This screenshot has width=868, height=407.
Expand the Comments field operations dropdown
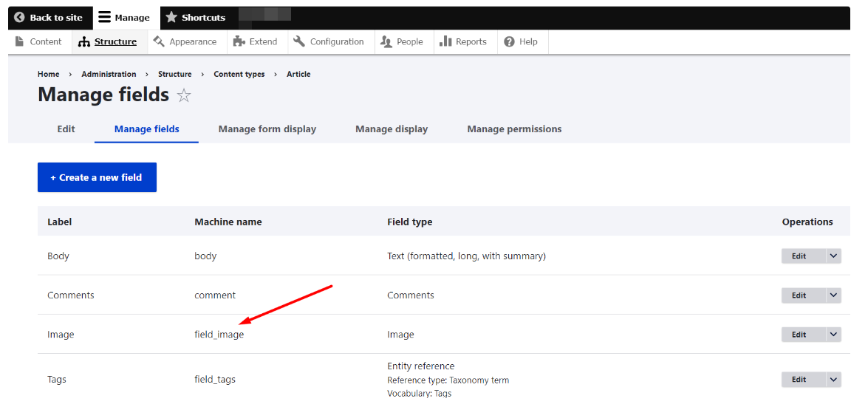[x=833, y=295]
